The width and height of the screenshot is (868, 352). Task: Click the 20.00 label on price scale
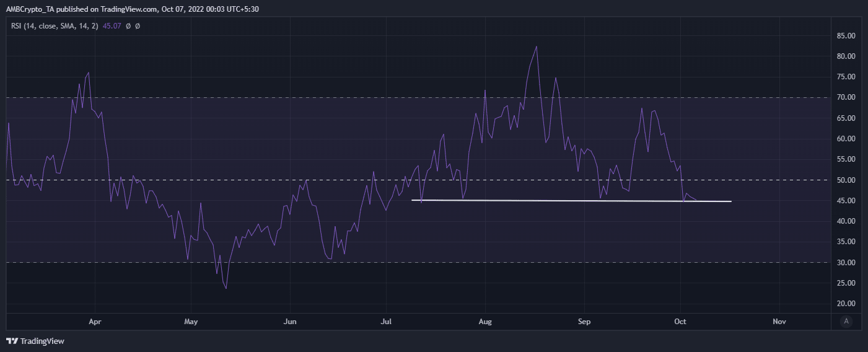[846, 304]
